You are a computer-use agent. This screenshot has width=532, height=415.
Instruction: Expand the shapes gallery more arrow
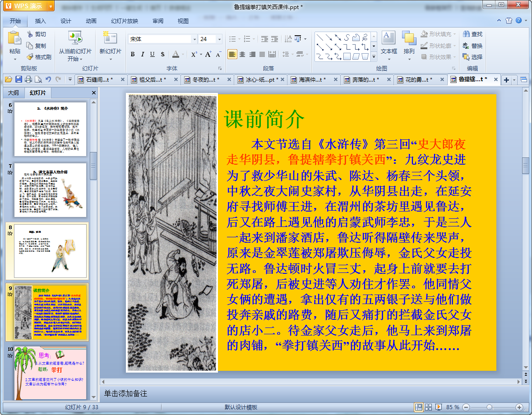tap(374, 57)
